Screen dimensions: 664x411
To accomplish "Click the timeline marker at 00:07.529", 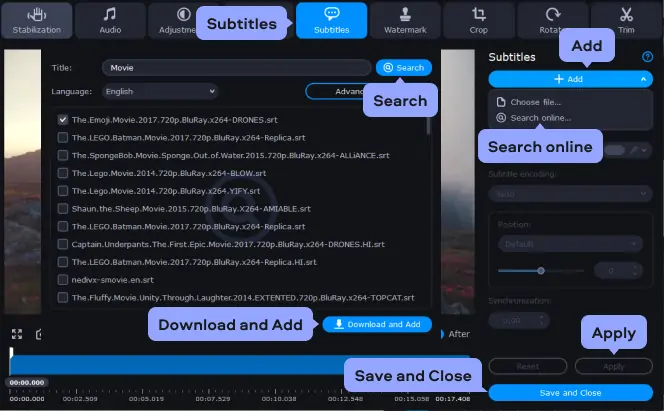I will coord(213,399).
